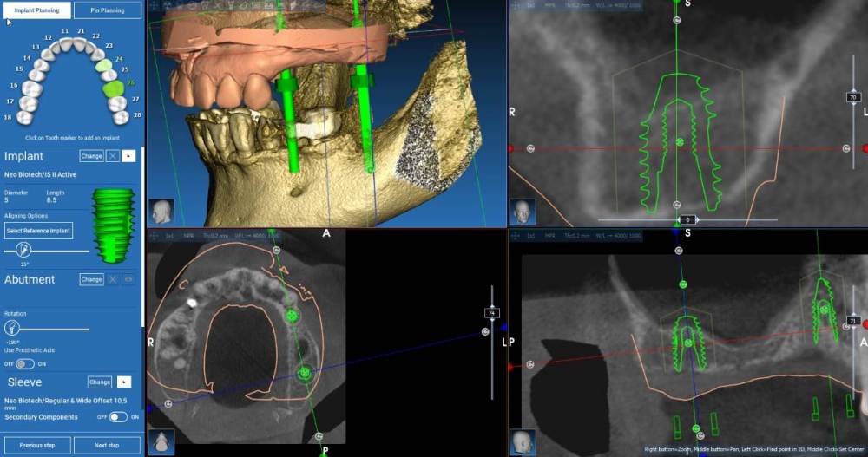Image resolution: width=868 pixels, height=457 pixels.
Task: Click the abutment Rotation slider handle
Action: coord(12,329)
